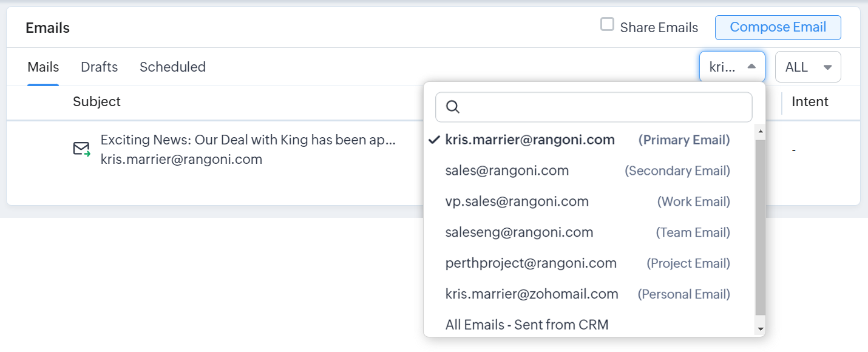Viewport: 868px width, 352px height.
Task: Type in the email search field
Action: click(601, 107)
